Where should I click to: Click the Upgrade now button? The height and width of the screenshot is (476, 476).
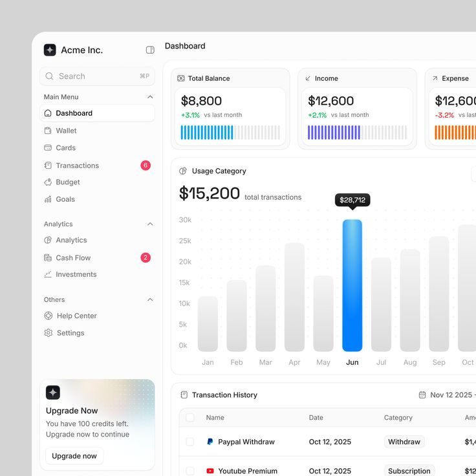[x=74, y=456]
